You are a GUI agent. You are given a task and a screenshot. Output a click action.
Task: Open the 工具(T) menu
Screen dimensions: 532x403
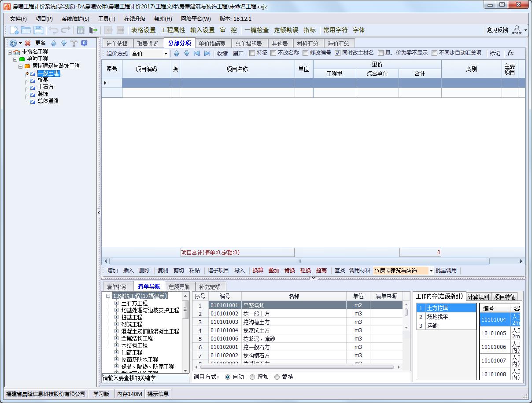(107, 19)
